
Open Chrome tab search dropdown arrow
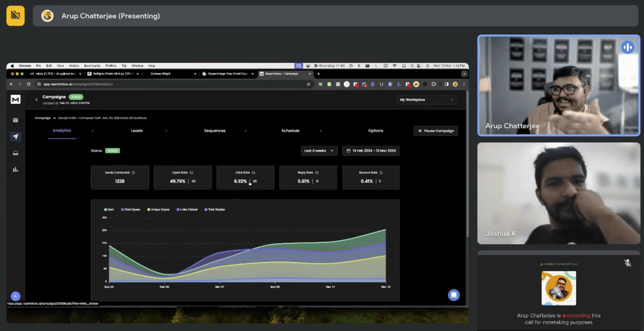[x=464, y=74]
